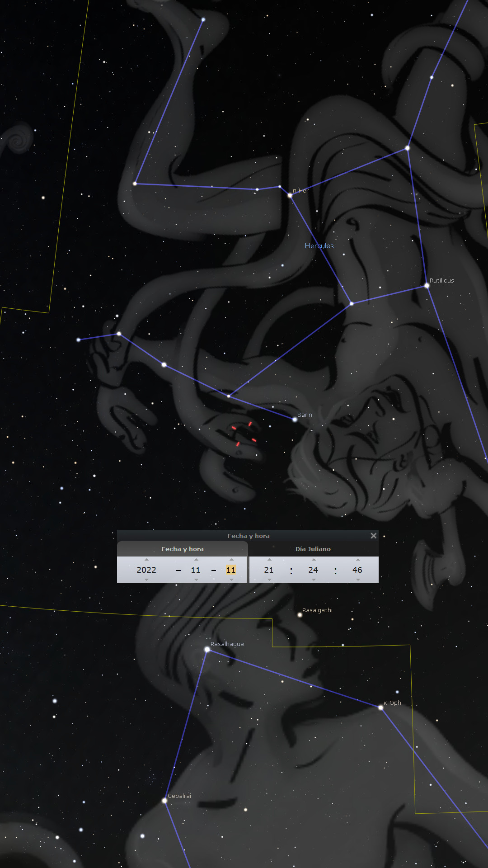Click the object inside the red selection marker
This screenshot has height=868, width=488.
coord(244,434)
